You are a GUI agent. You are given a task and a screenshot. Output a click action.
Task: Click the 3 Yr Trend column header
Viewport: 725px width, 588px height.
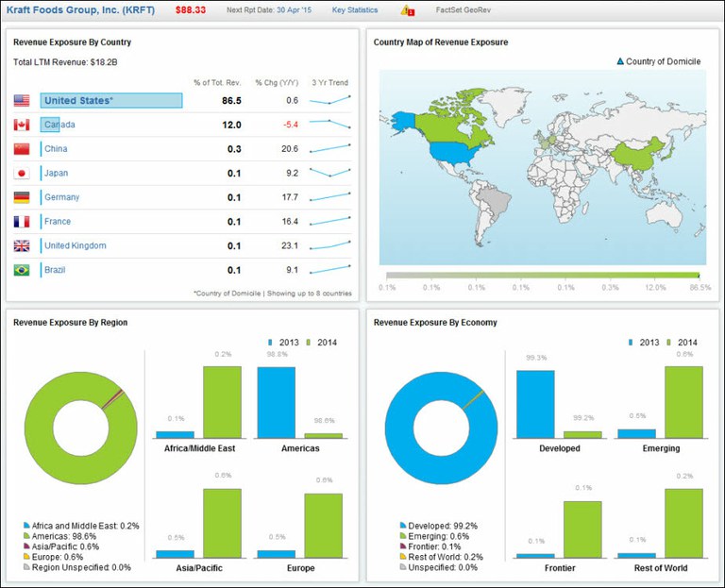coord(329,83)
